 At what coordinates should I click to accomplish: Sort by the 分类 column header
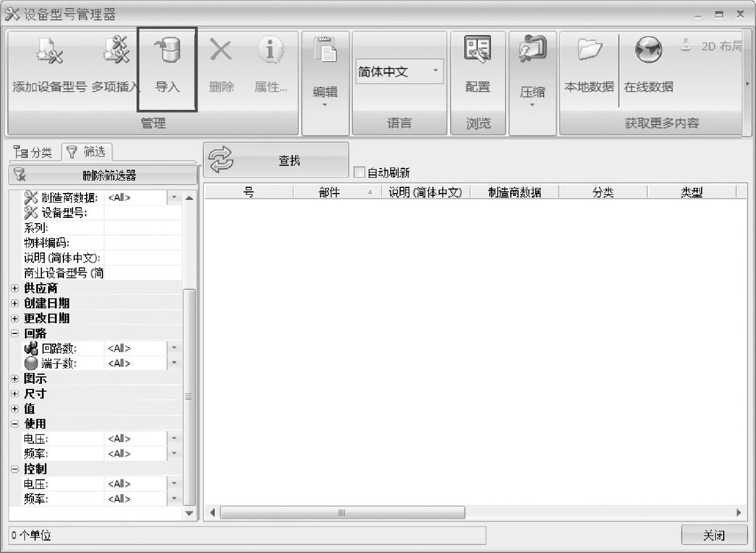[603, 192]
